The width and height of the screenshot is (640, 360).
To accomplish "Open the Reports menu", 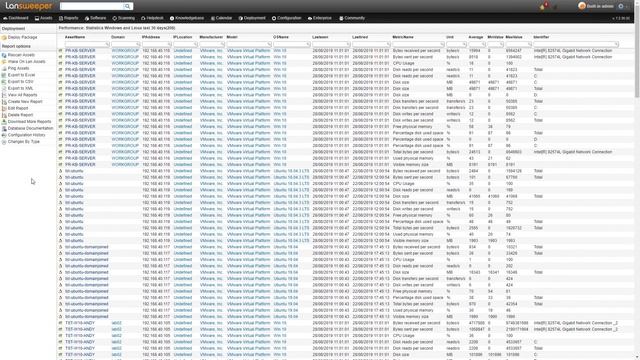I will [x=68, y=18].
